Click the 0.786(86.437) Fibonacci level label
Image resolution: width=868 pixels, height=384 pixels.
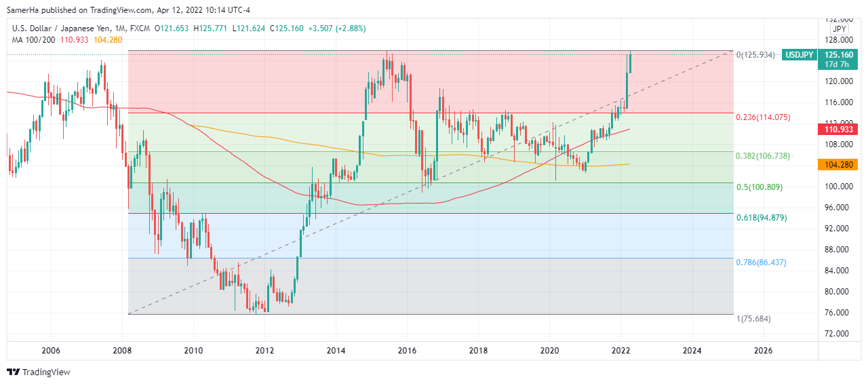[761, 263]
